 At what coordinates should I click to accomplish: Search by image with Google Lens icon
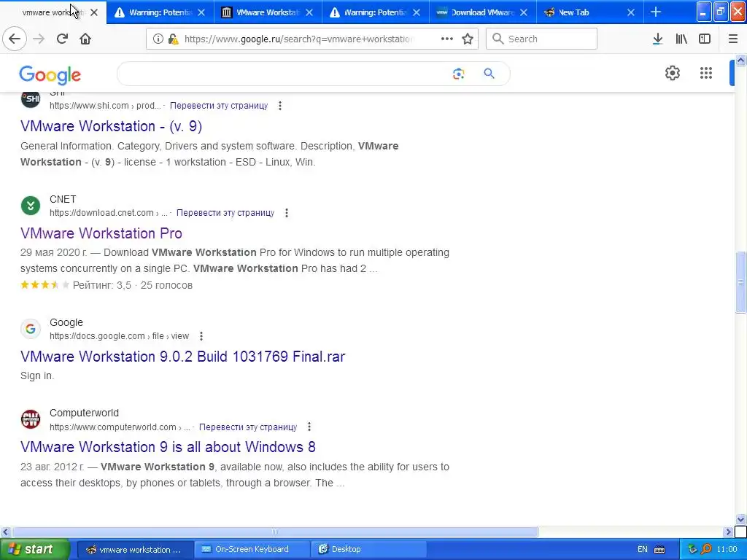coord(458,74)
